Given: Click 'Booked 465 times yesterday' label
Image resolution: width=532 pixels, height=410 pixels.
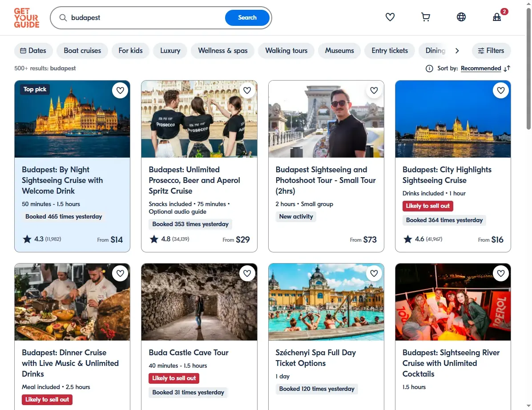Looking at the screenshot, I should coord(64,217).
